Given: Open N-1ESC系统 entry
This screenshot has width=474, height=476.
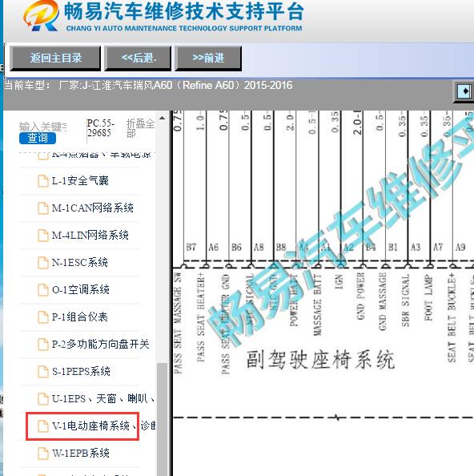Looking at the screenshot, I should (x=80, y=262).
